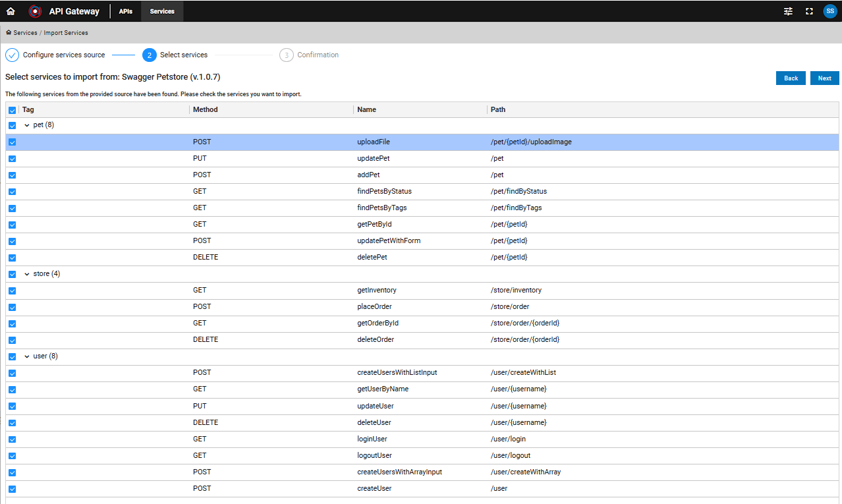The height and width of the screenshot is (504, 842).
Task: Uncheck the loginUser row checkbox
Action: (12, 439)
